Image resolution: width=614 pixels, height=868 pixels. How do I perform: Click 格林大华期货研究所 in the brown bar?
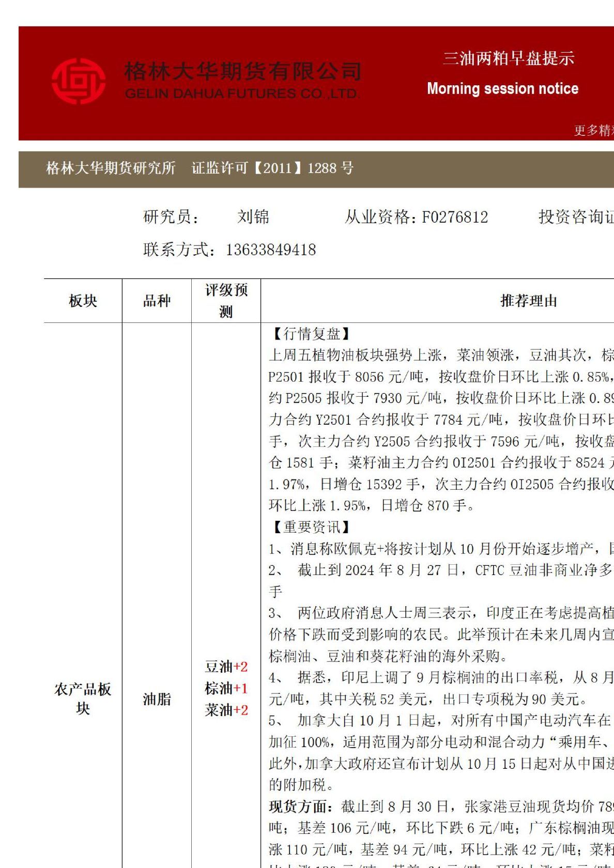coord(111,168)
